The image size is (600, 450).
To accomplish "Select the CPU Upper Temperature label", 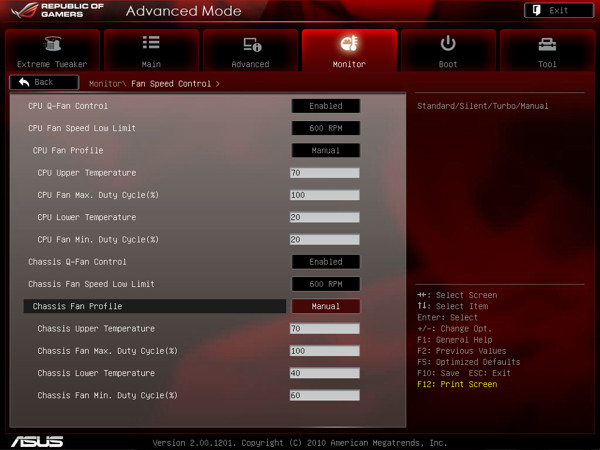I will [86, 173].
